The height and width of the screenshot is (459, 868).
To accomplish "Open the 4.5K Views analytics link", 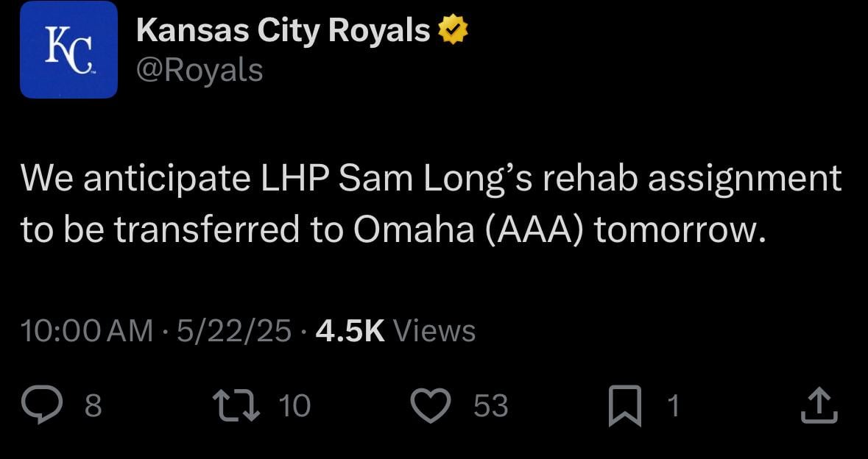I will pos(393,332).
